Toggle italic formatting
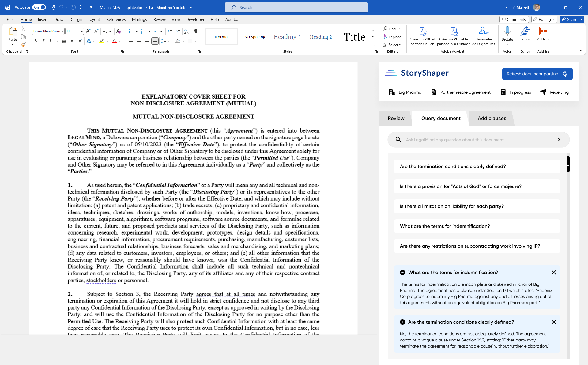The height and width of the screenshot is (365, 588). [x=43, y=41]
